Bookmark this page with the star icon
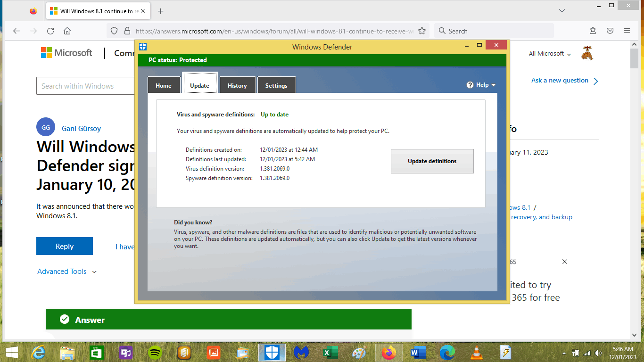Viewport: 644px width, 362px height. (422, 31)
